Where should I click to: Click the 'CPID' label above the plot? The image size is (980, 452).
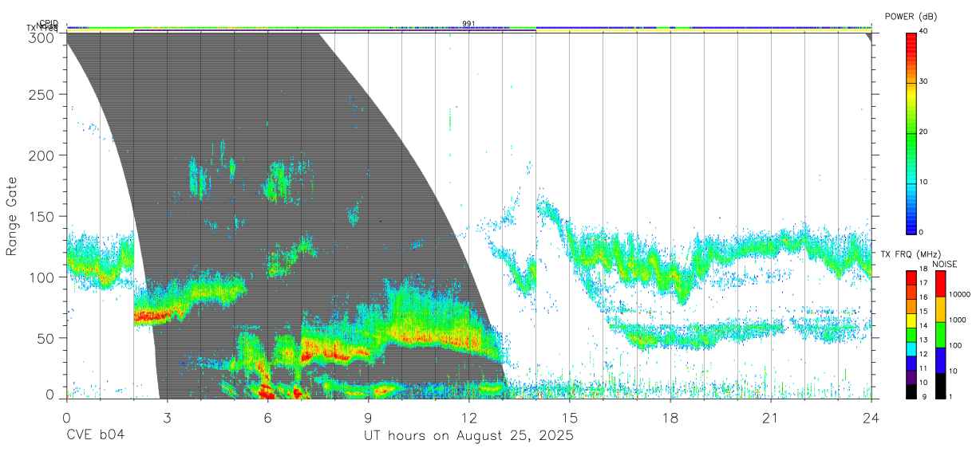pos(48,23)
